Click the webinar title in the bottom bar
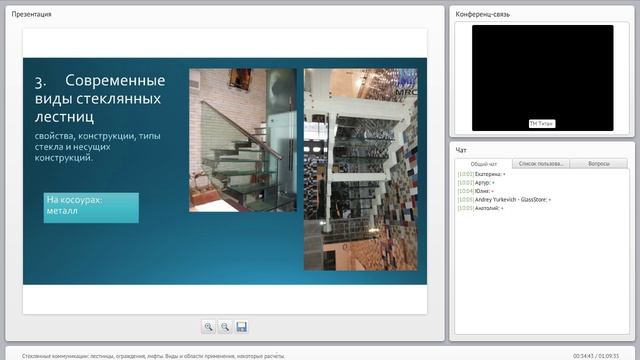The width and height of the screenshot is (640, 360). click(153, 356)
